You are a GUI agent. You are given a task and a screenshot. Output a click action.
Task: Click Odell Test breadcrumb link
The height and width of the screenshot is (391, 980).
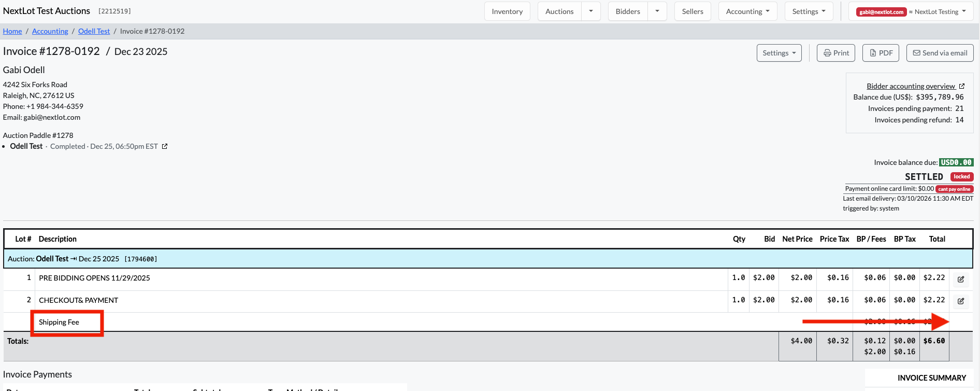pos(94,31)
